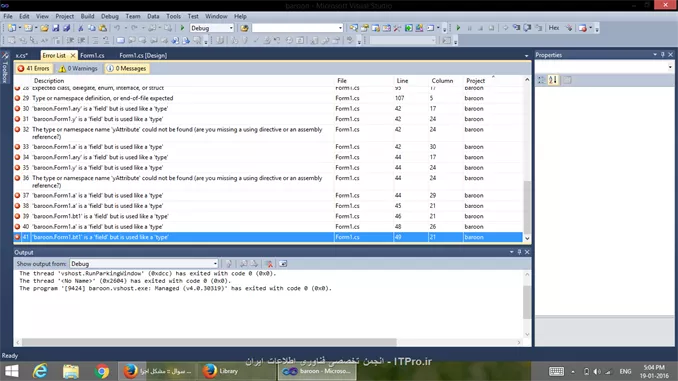The width and height of the screenshot is (678, 381).
Task: Click the Continue green play icon in debug toolbar
Action: (458, 28)
